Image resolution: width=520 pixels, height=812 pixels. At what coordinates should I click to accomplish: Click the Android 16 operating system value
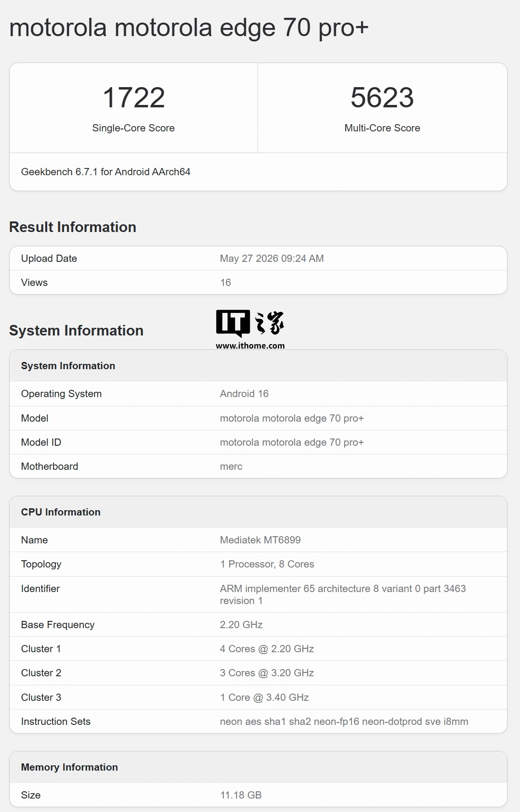point(244,394)
